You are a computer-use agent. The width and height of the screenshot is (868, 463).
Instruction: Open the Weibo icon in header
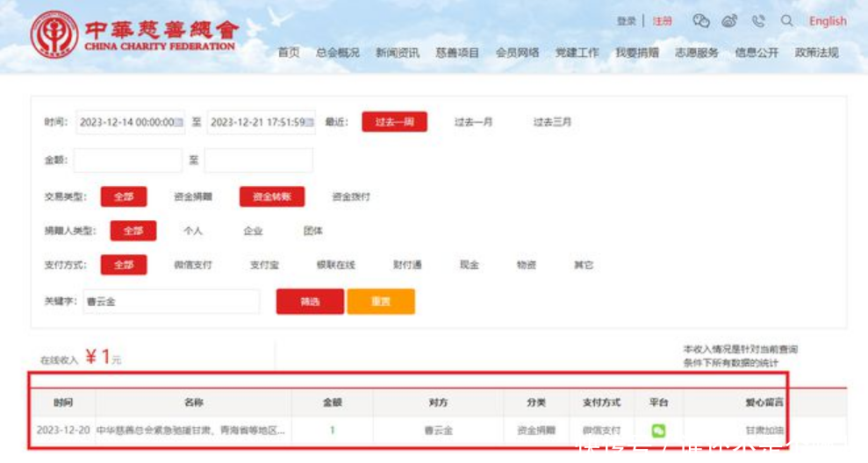(x=729, y=21)
